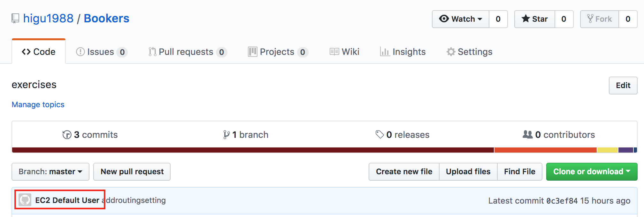The height and width of the screenshot is (217, 644).
Task: Star the Bookers repository
Action: [x=535, y=19]
